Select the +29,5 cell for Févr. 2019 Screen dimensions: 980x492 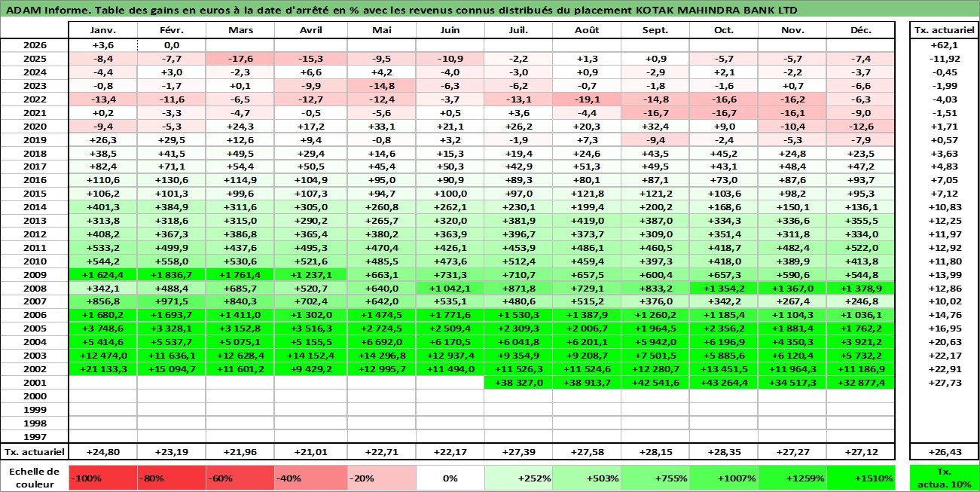tap(171, 139)
